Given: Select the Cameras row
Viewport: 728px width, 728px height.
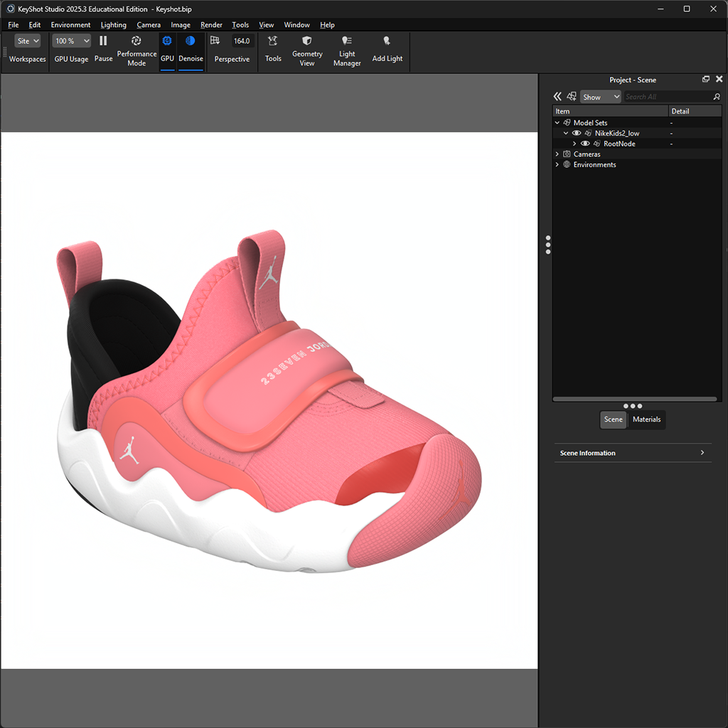Looking at the screenshot, I should pyautogui.click(x=637, y=154).
